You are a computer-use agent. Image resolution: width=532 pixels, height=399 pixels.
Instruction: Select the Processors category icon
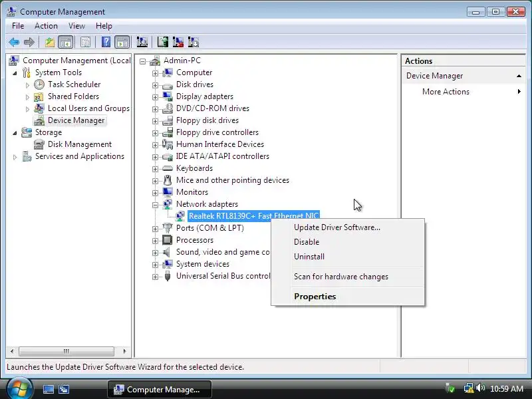(168, 240)
